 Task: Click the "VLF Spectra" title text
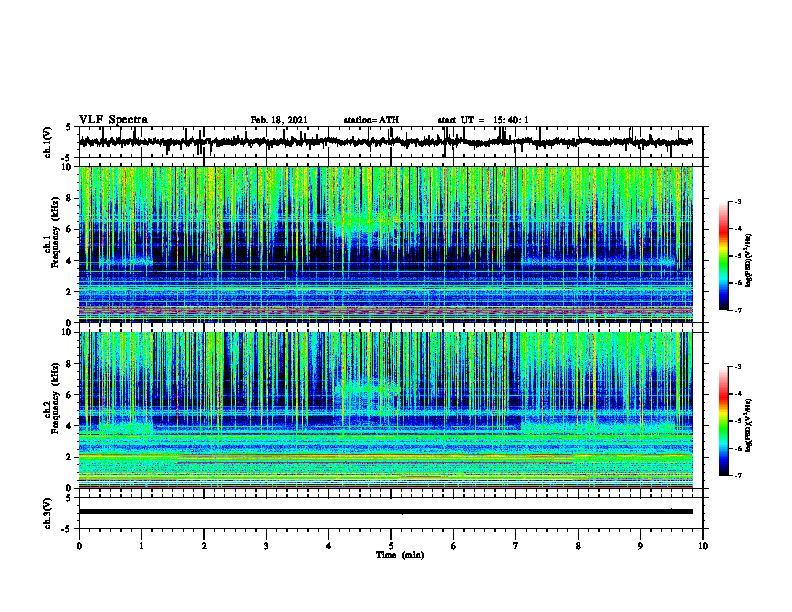[x=113, y=119]
